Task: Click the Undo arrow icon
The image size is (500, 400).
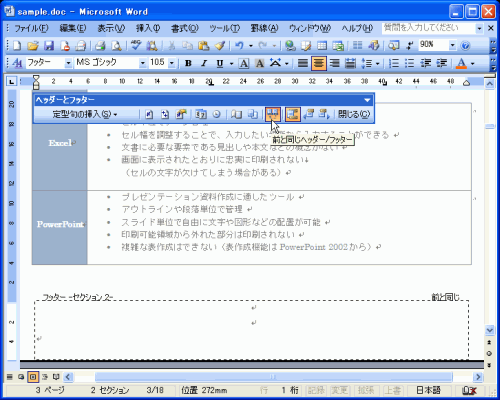Action: point(239,45)
